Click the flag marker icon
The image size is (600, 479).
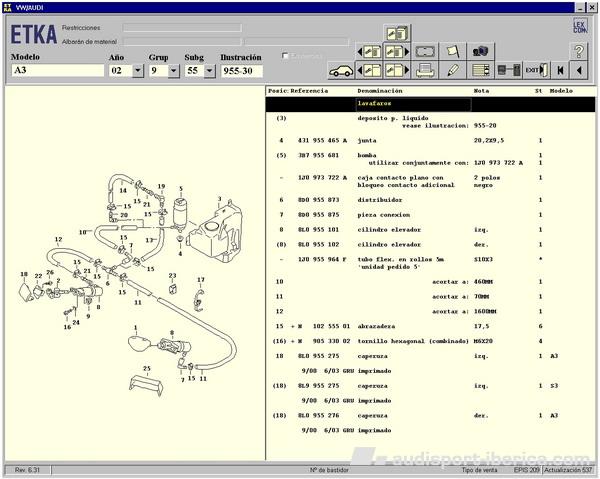coord(453,51)
